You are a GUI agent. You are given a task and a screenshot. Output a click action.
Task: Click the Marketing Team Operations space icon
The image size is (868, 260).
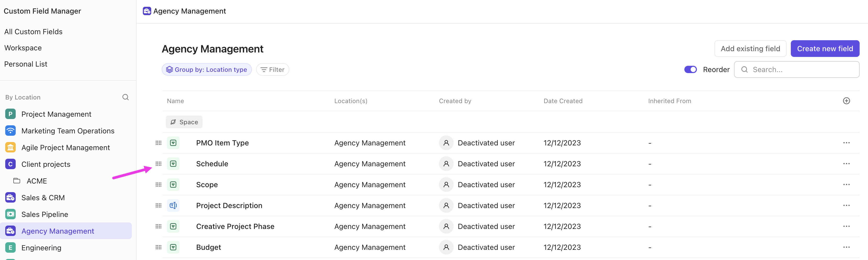(10, 131)
